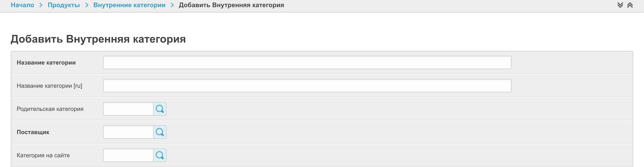The width and height of the screenshot is (644, 167).
Task: Go to the Начало breadcrumb link
Action: (22, 5)
